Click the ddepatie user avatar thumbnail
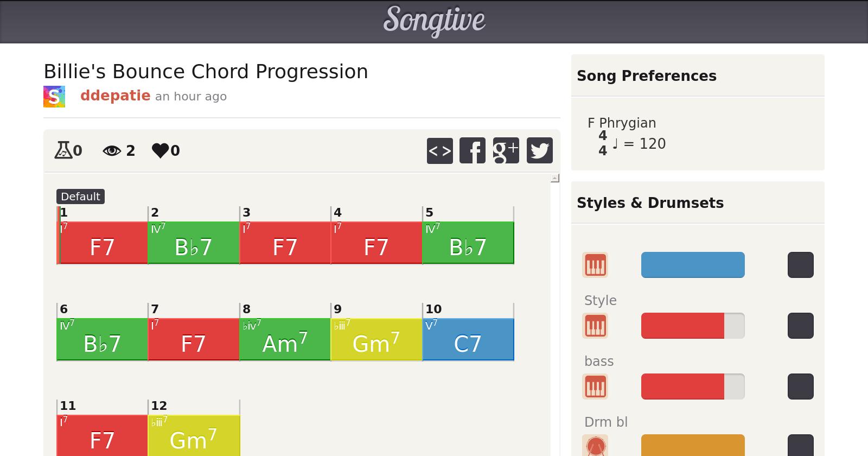This screenshot has height=456, width=868. [x=54, y=97]
